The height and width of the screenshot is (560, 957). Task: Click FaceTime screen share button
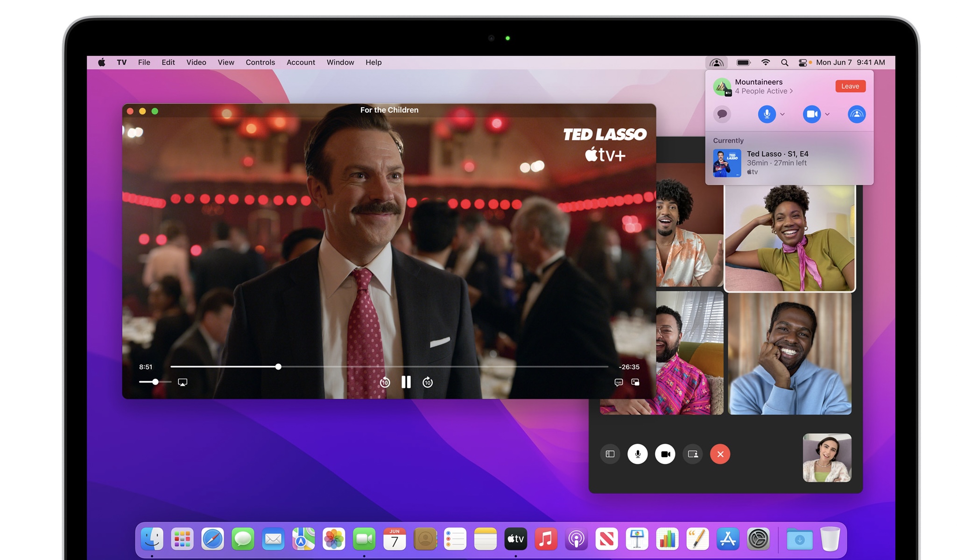[x=693, y=454]
